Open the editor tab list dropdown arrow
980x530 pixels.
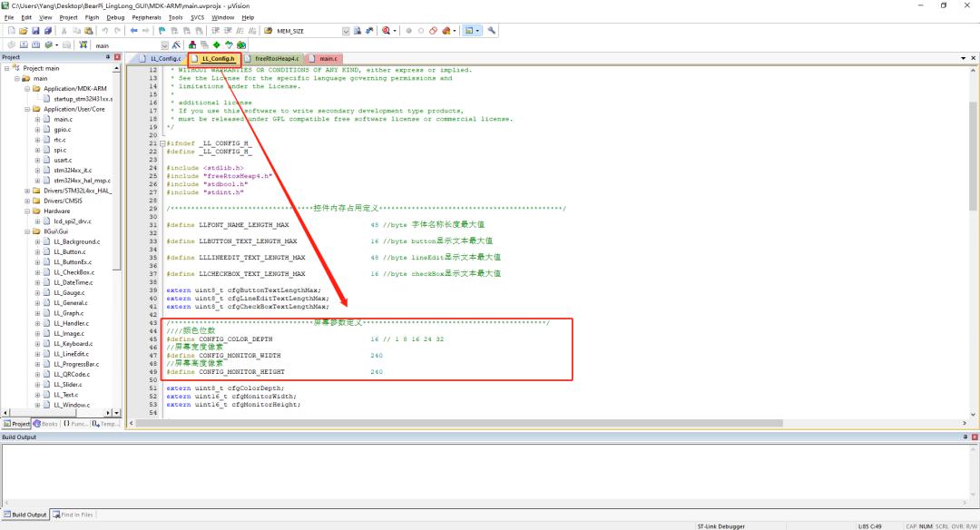click(963, 58)
